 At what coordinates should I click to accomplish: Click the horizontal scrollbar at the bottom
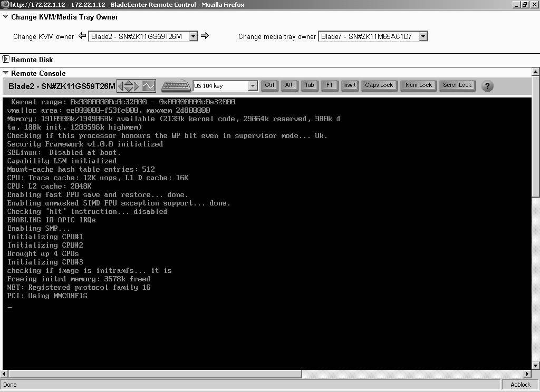[x=152, y=374]
